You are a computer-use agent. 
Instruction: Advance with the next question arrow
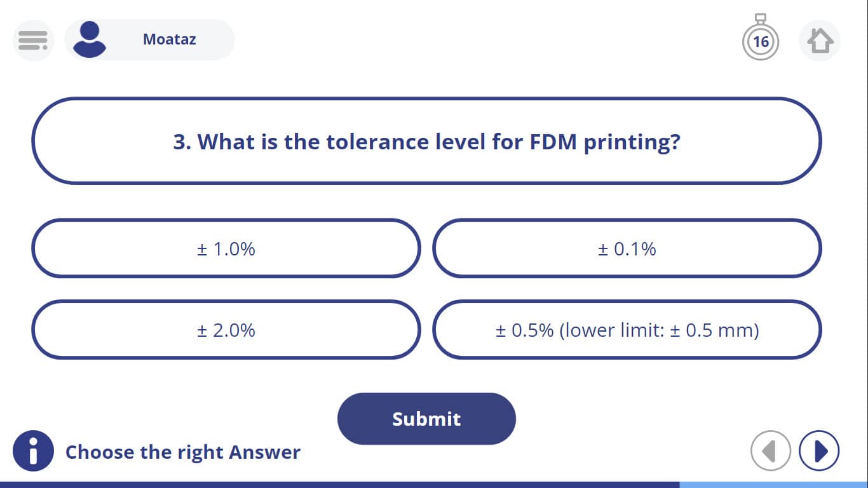tap(819, 451)
